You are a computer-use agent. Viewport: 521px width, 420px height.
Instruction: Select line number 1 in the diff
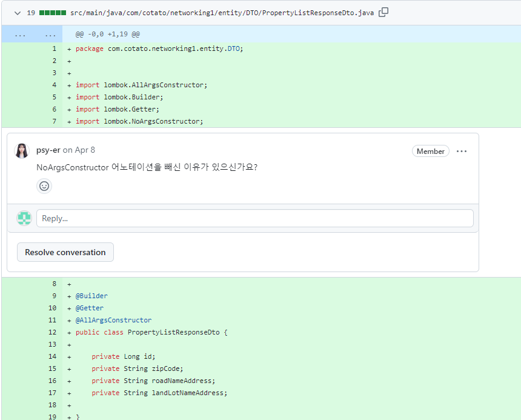point(54,48)
